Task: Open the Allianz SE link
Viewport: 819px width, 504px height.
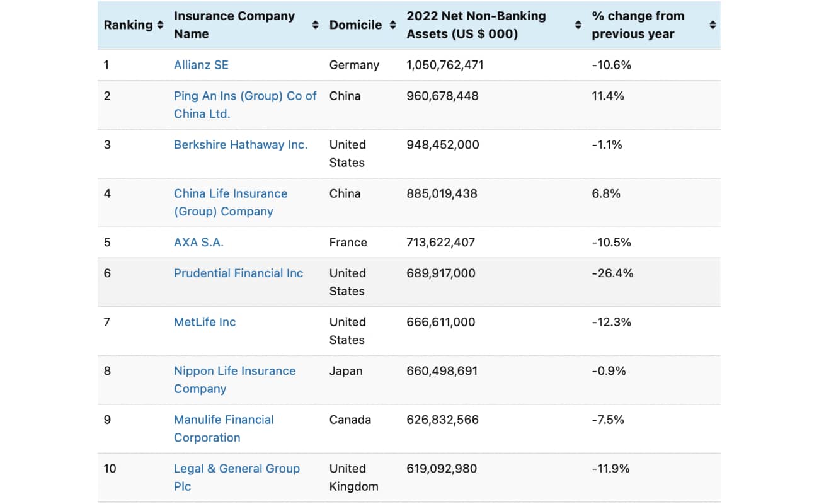Action: (201, 64)
